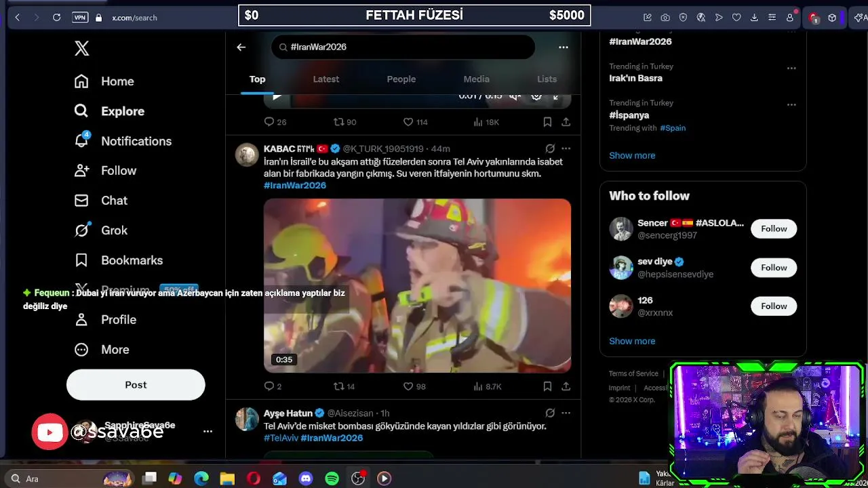Open trending topic Irak'ın Basra
Screen dimensions: 868x488
[x=635, y=78]
